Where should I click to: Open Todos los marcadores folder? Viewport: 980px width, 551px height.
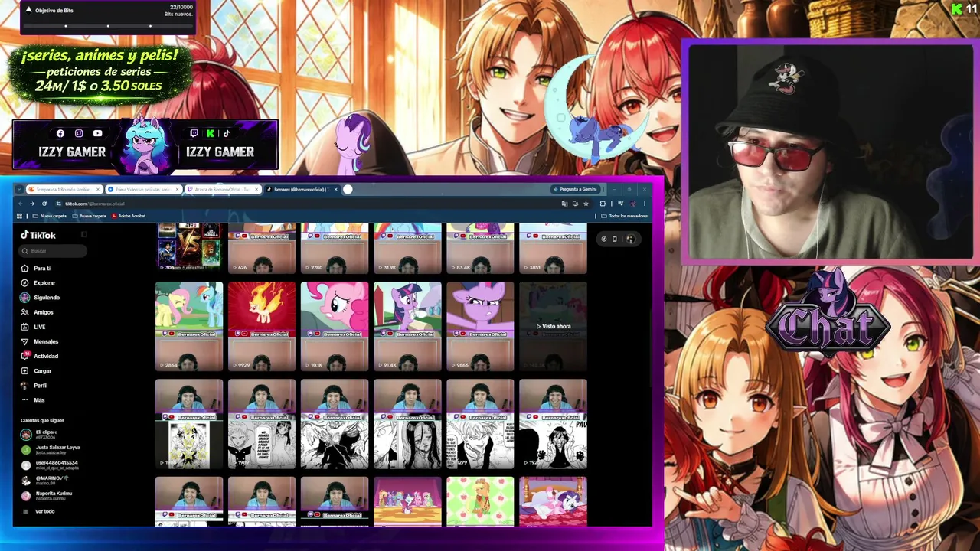pyautogui.click(x=625, y=216)
